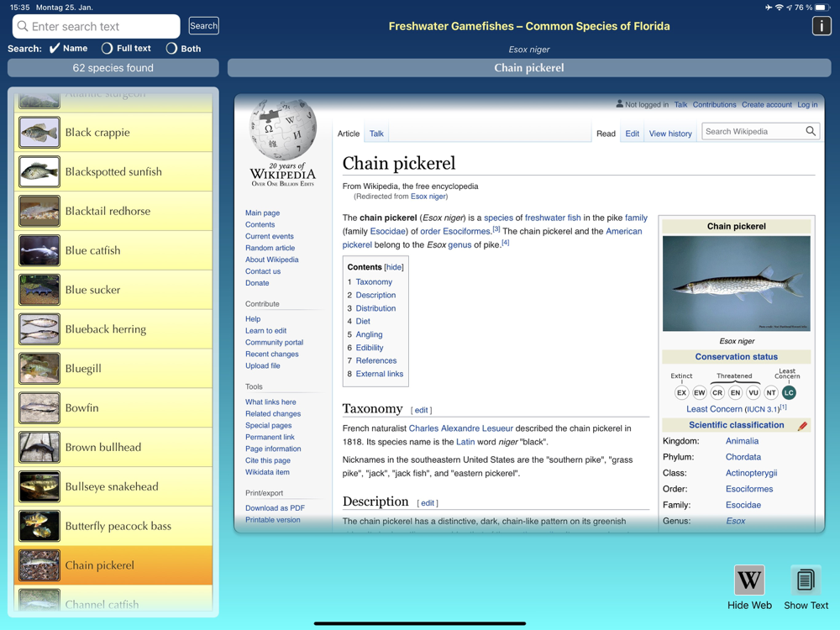840x630 pixels.
Task: Open the Main page sidebar link
Action: [262, 213]
